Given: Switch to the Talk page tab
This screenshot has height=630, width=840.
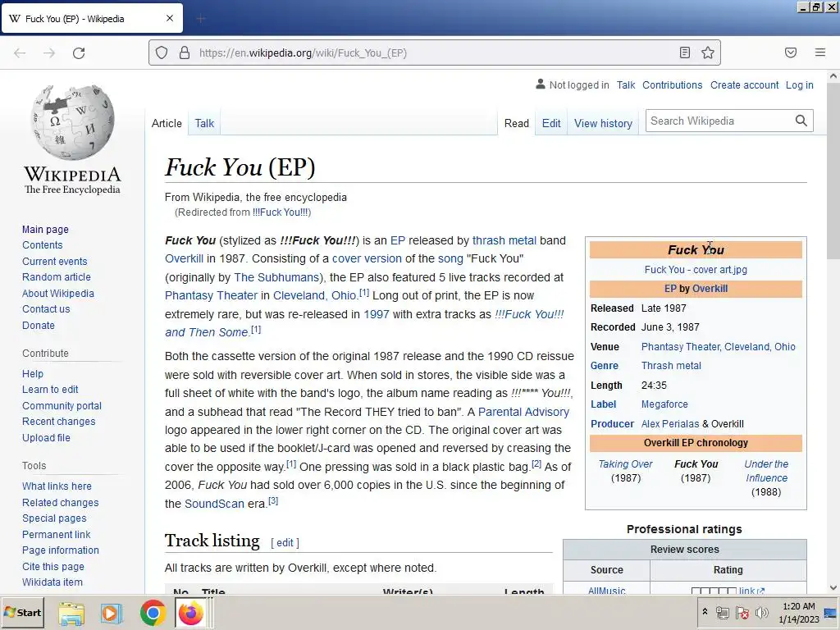Looking at the screenshot, I should 204,123.
